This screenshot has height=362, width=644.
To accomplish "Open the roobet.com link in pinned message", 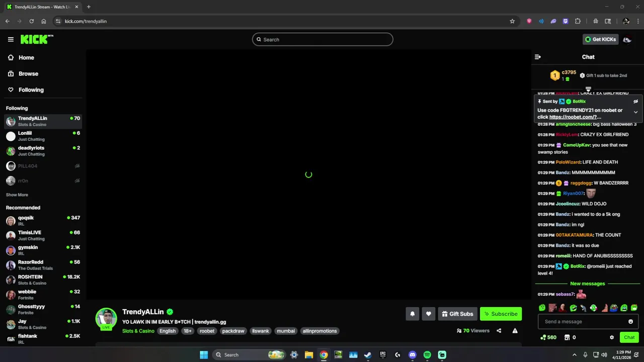I will pos(575,117).
